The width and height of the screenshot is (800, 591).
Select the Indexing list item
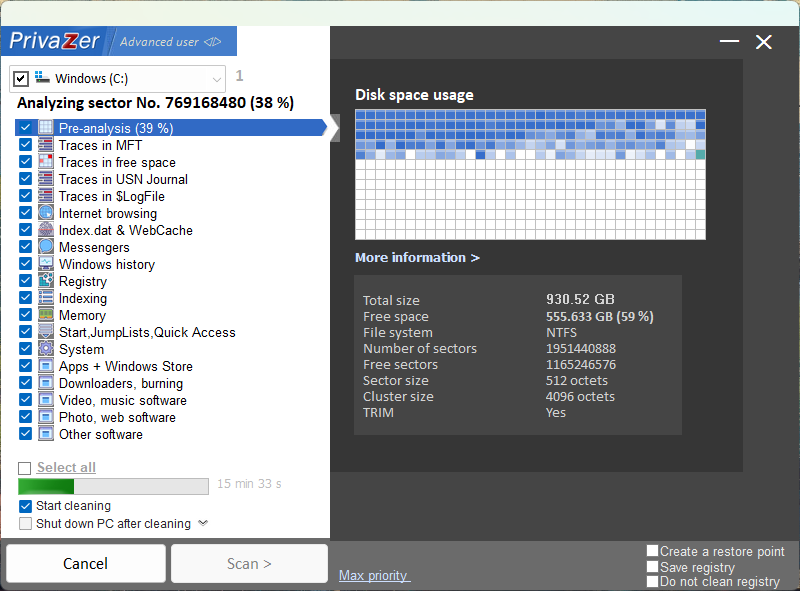pos(83,299)
